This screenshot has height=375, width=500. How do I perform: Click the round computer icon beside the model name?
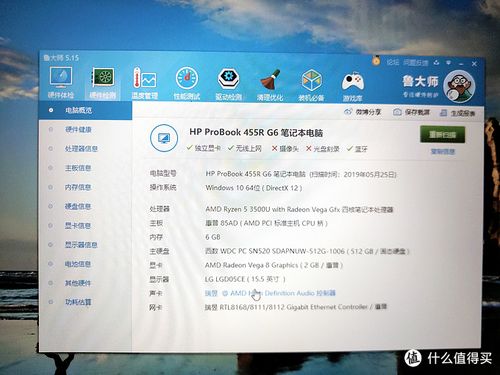click(164, 138)
